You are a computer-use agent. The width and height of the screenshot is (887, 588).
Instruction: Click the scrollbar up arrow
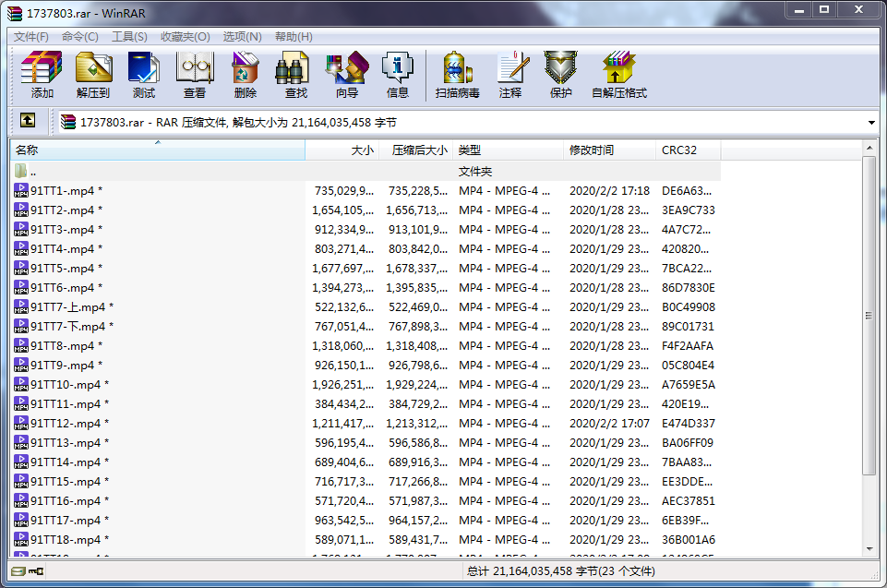pos(869,148)
